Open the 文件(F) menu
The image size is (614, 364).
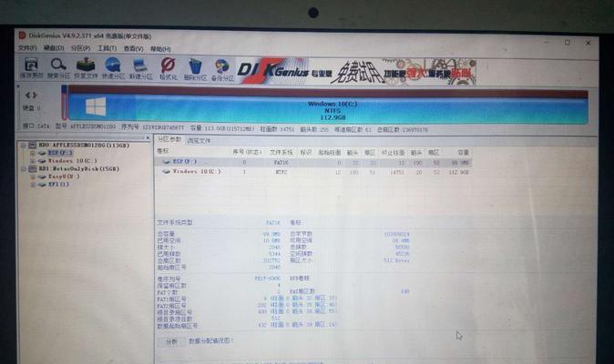(x=27, y=47)
